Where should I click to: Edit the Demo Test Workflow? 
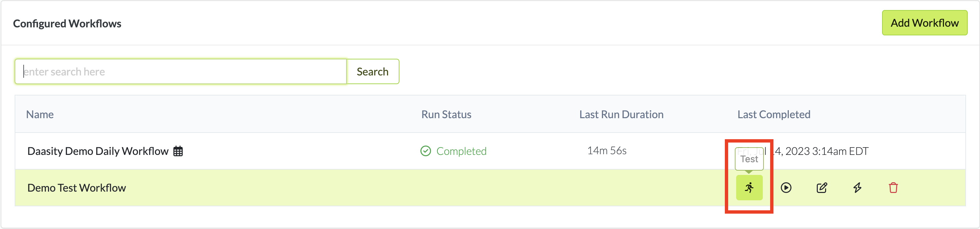tap(822, 188)
